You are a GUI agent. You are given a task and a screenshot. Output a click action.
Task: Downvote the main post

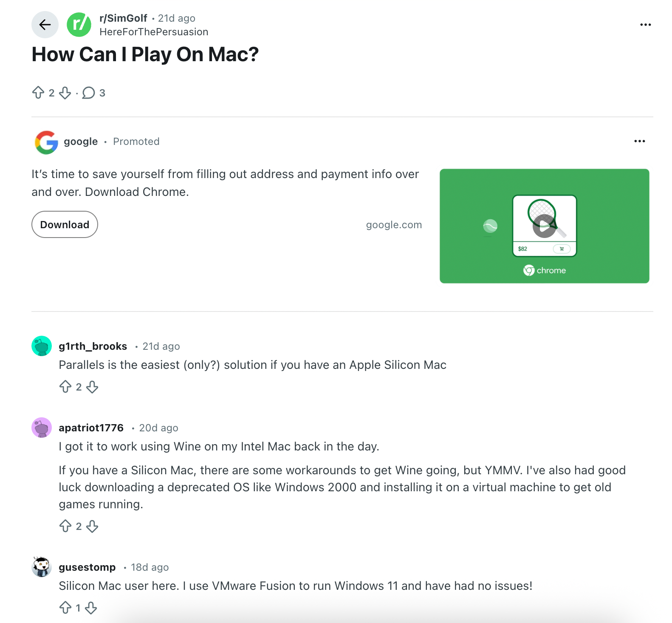coord(65,93)
